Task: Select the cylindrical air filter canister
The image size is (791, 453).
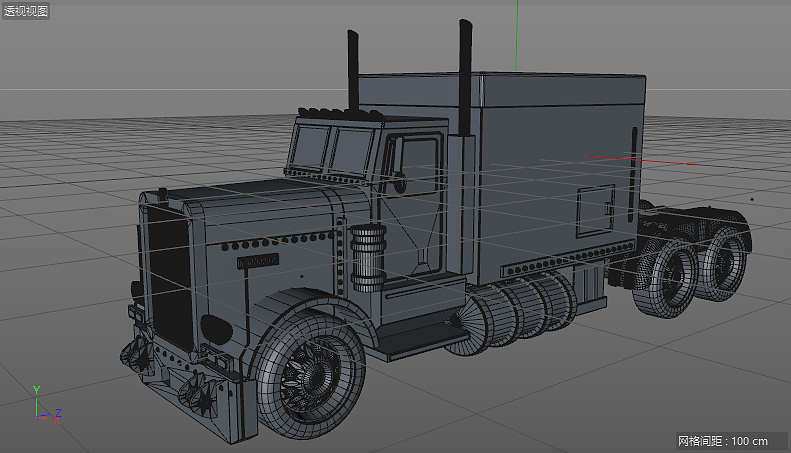Action: [x=369, y=258]
